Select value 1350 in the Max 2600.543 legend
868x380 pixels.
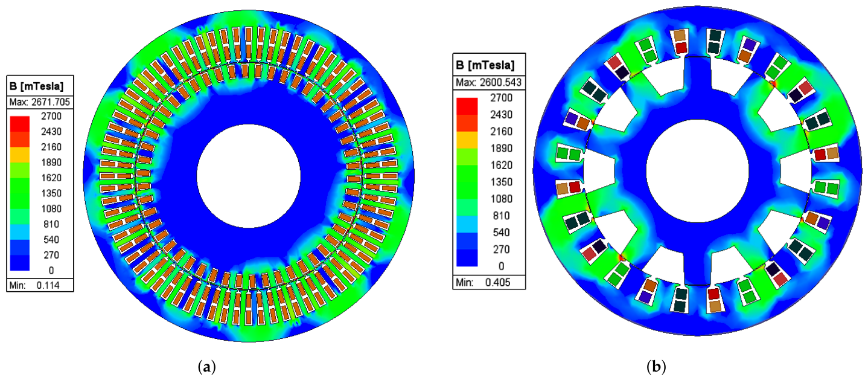[x=500, y=182]
